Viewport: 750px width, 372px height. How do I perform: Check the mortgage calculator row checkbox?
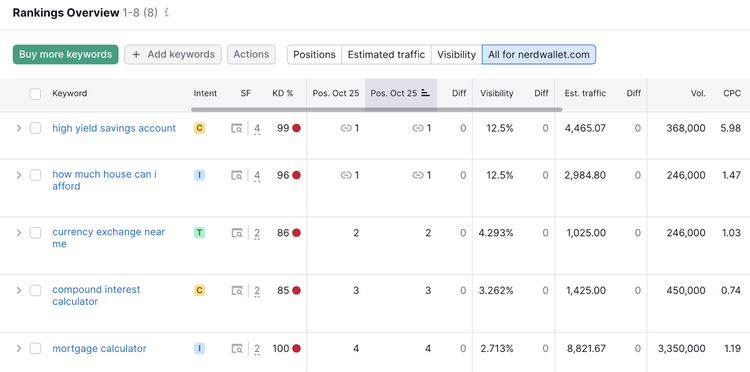(35, 349)
